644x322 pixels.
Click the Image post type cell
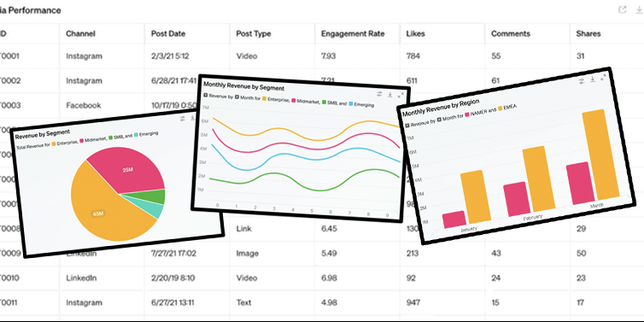[247, 254]
